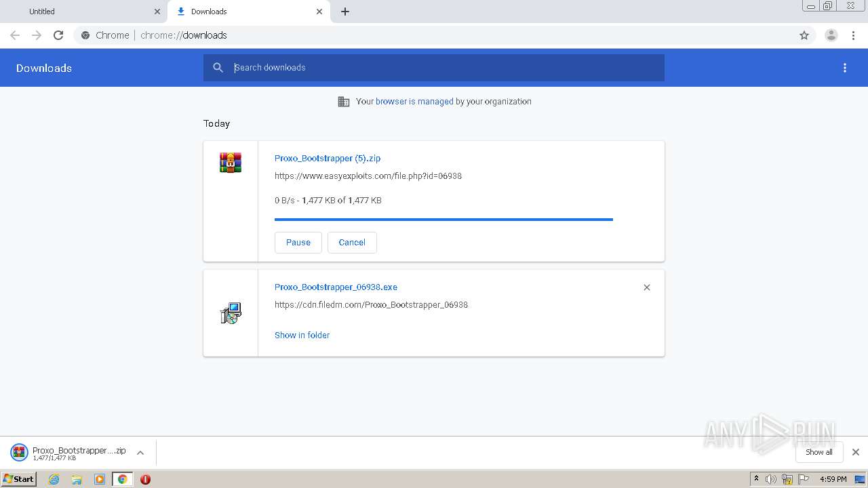Open a new browser tab
Viewport: 868px width, 488px height.
point(345,12)
